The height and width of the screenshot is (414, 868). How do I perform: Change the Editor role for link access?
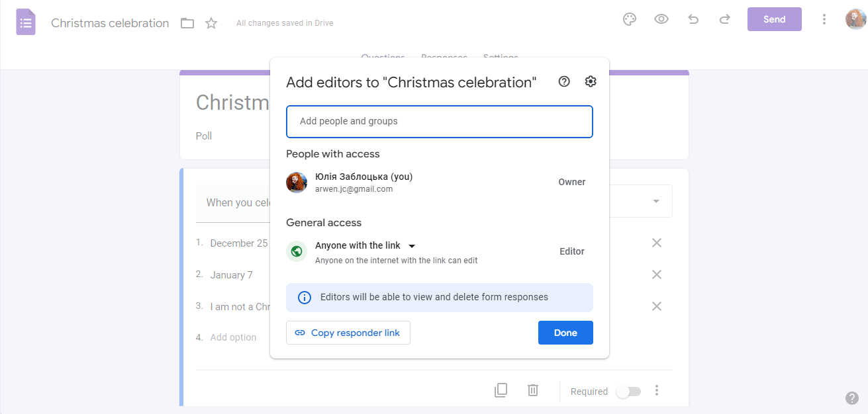(572, 251)
